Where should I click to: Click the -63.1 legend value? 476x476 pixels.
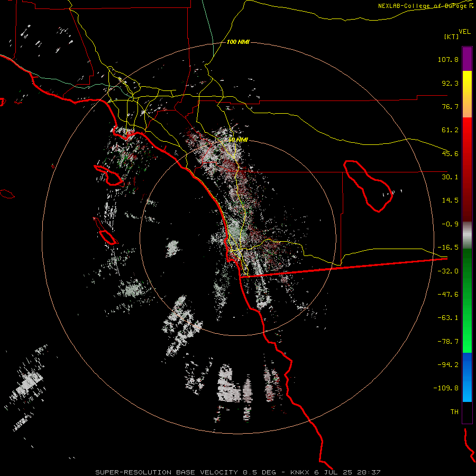(448, 318)
